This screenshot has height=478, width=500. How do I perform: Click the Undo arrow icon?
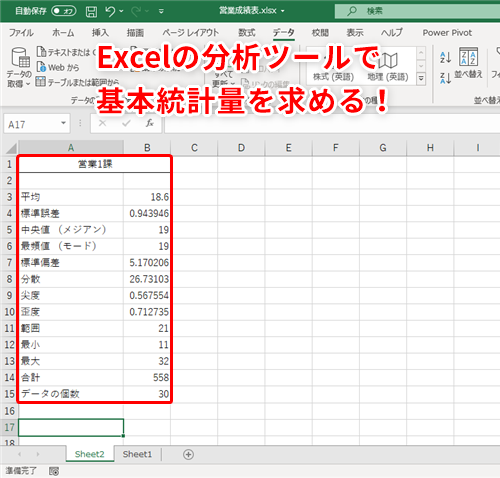[110, 11]
